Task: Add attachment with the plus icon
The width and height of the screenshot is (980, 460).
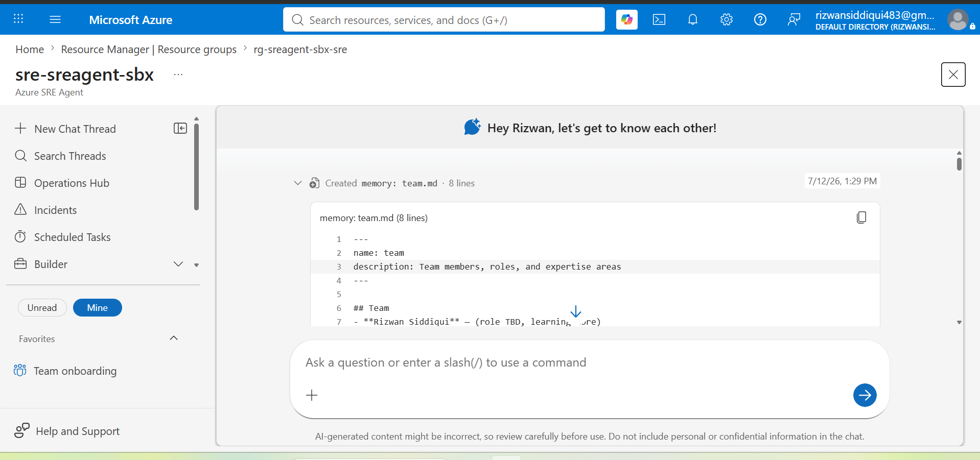Action: pyautogui.click(x=312, y=395)
